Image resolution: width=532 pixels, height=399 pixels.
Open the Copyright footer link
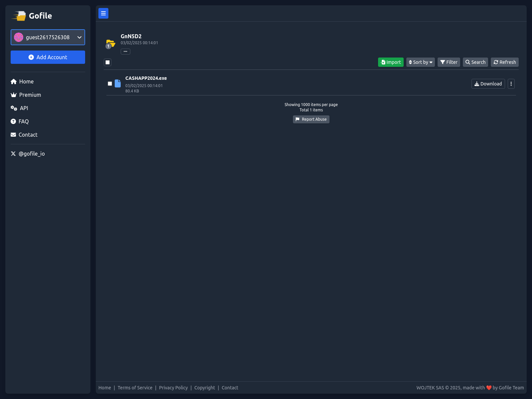[204, 388]
